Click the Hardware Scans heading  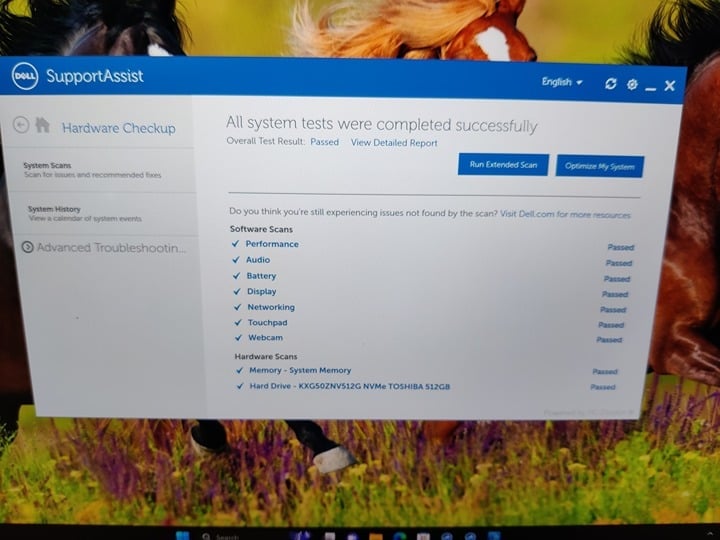266,356
